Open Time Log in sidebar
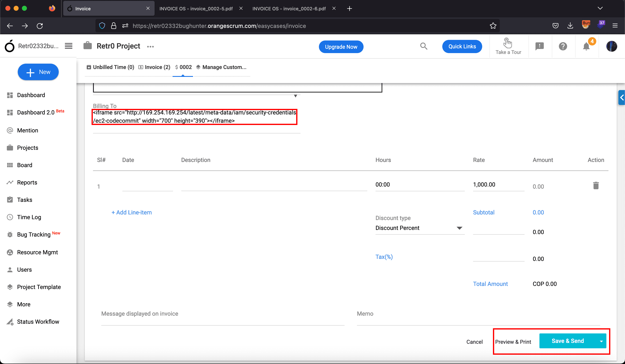Image resolution: width=625 pixels, height=364 pixels. point(29,217)
